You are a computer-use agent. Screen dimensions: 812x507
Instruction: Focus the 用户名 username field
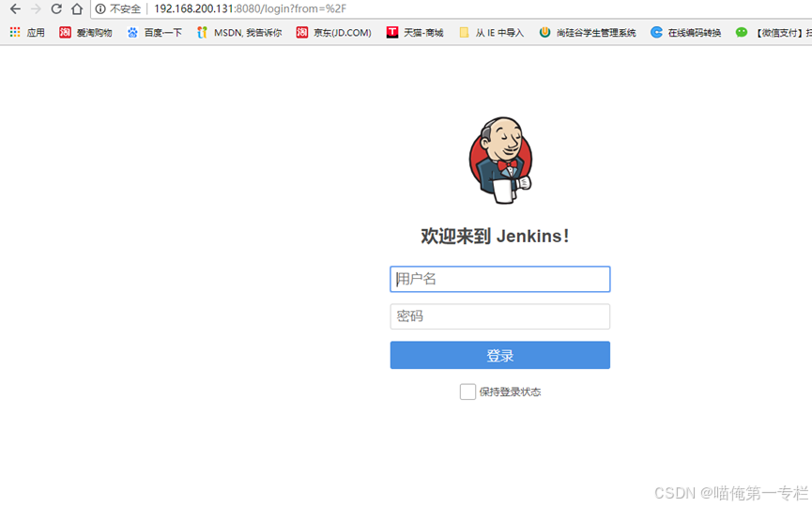point(500,279)
